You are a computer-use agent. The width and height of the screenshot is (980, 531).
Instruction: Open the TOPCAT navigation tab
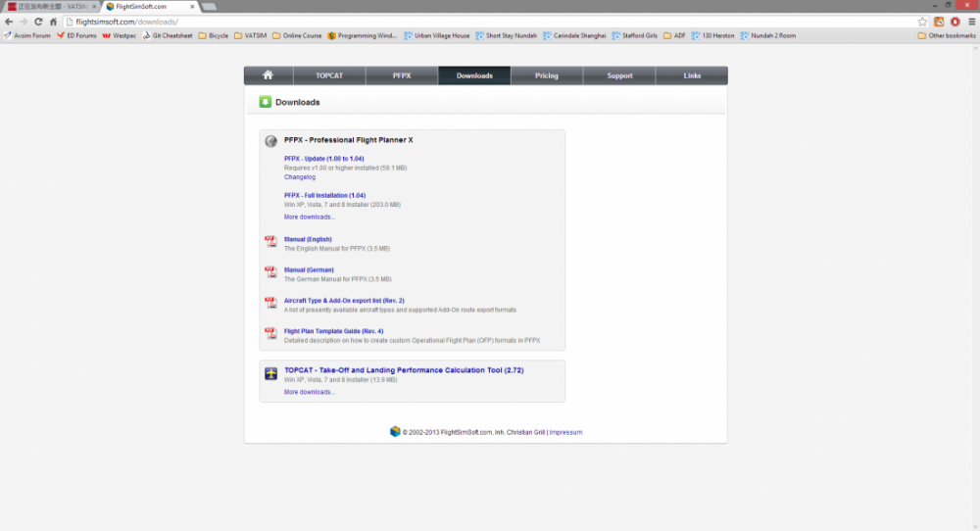329,75
